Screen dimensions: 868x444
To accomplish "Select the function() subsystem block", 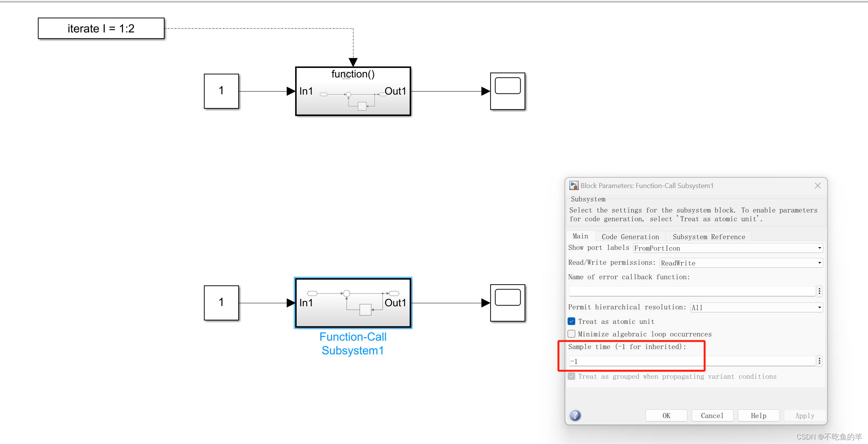I will (x=353, y=92).
